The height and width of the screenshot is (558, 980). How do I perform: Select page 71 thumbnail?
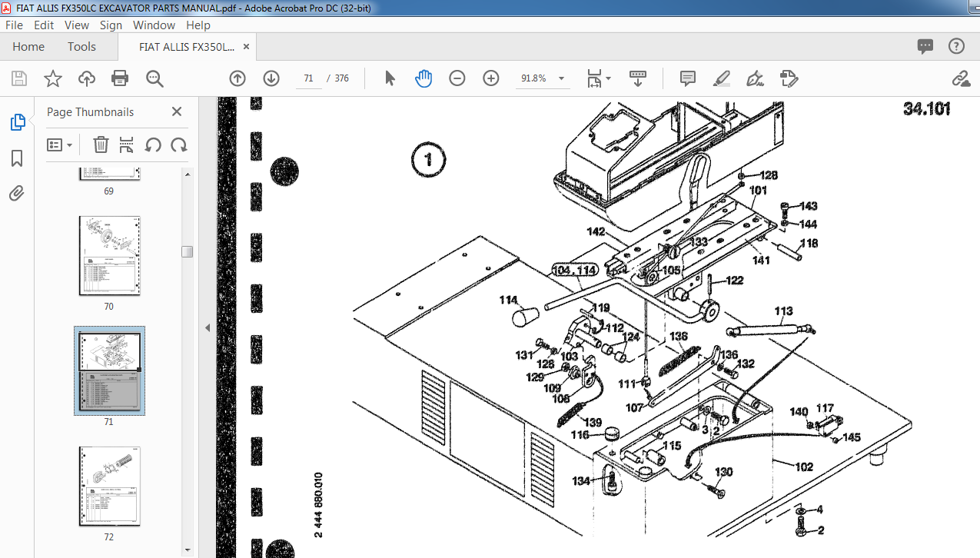(109, 371)
